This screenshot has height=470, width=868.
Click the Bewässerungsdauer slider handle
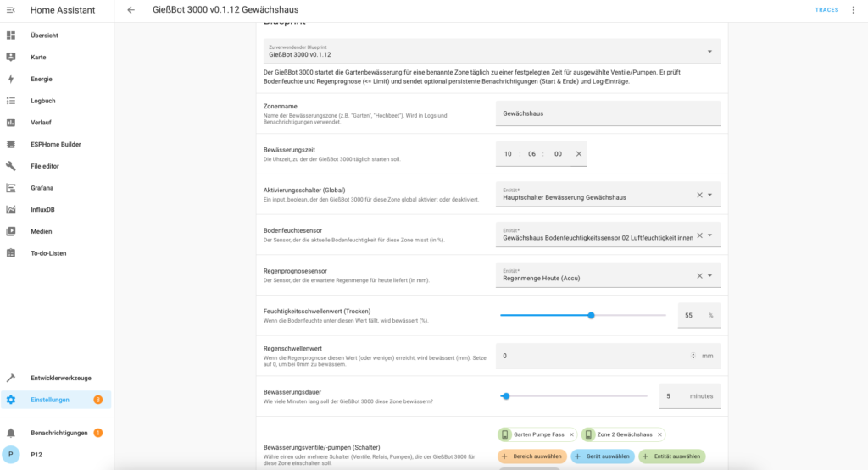click(x=506, y=396)
